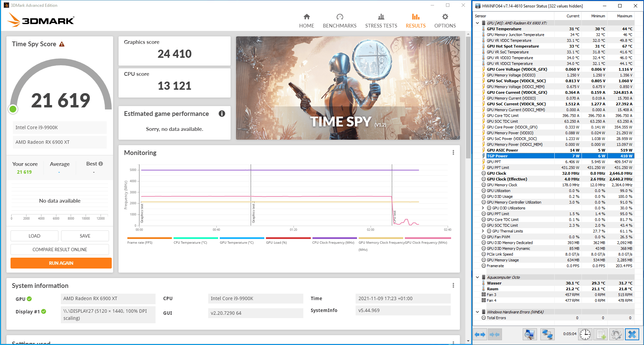Click the HWiNFO remote network computers icon
The height and width of the screenshot is (345, 644).
point(547,334)
